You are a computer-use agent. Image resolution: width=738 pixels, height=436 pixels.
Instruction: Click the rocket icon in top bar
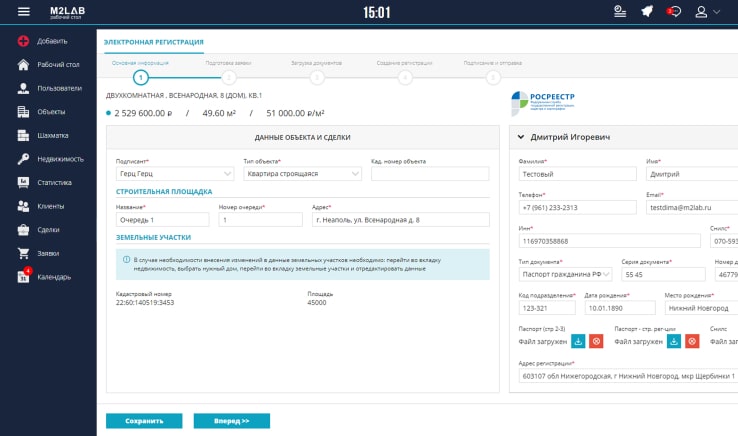(x=647, y=11)
